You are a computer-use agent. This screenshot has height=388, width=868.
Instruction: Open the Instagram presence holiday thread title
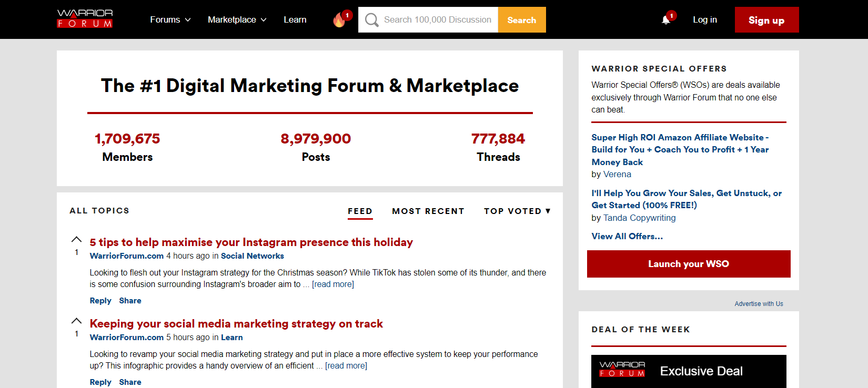click(251, 242)
